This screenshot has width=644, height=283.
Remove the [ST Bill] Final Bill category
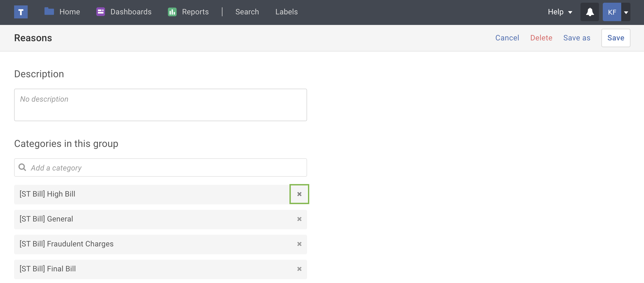pyautogui.click(x=299, y=269)
